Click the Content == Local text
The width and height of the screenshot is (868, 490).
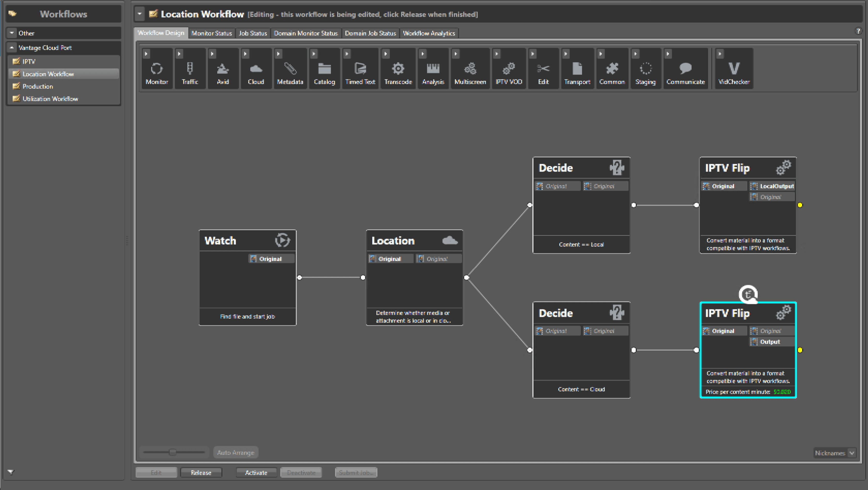581,244
